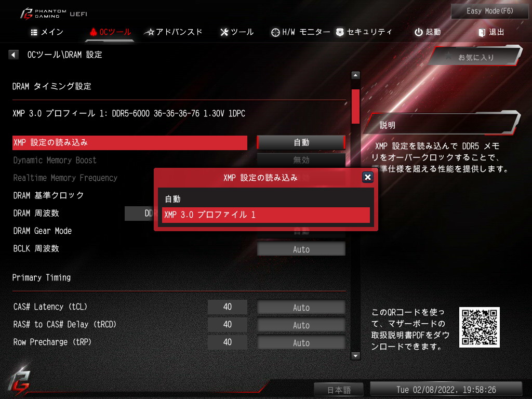Click the scrollbar down arrow
Image resolution: width=532 pixels, height=399 pixels.
[x=355, y=355]
